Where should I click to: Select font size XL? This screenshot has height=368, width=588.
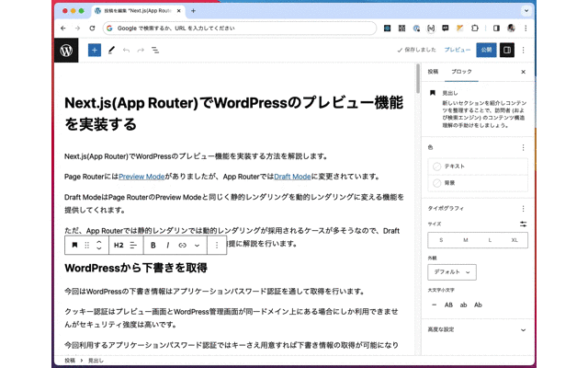click(514, 240)
